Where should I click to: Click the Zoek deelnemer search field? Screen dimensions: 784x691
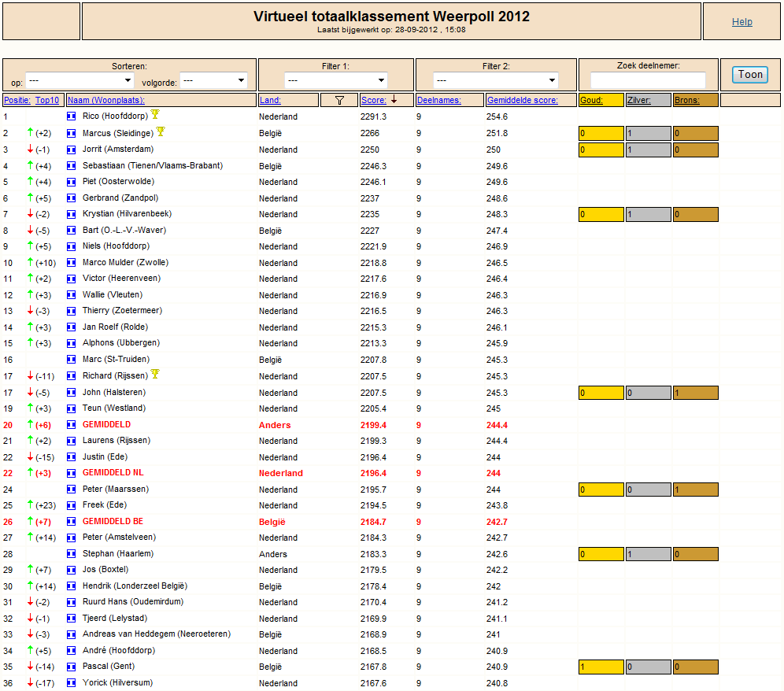(648, 80)
